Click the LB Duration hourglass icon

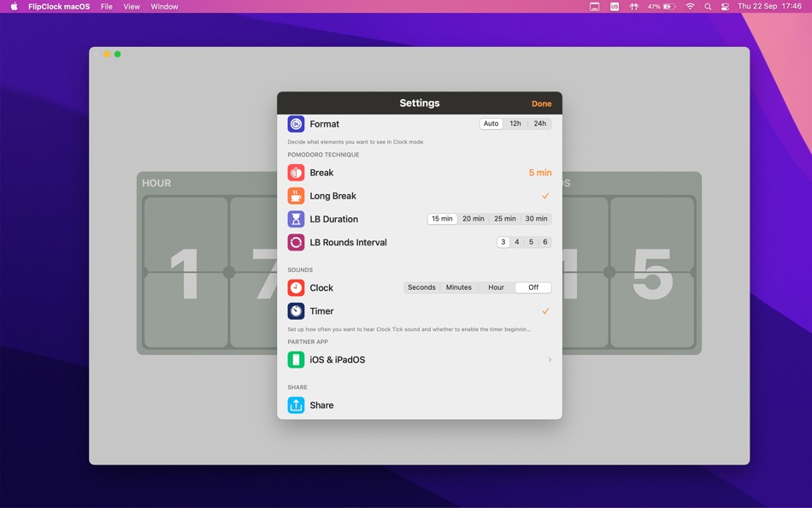click(296, 219)
